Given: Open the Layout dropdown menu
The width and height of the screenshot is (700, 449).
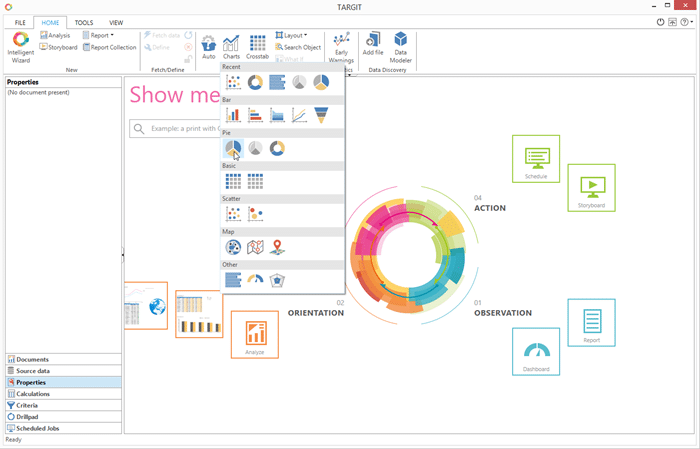Looking at the screenshot, I should pos(294,35).
